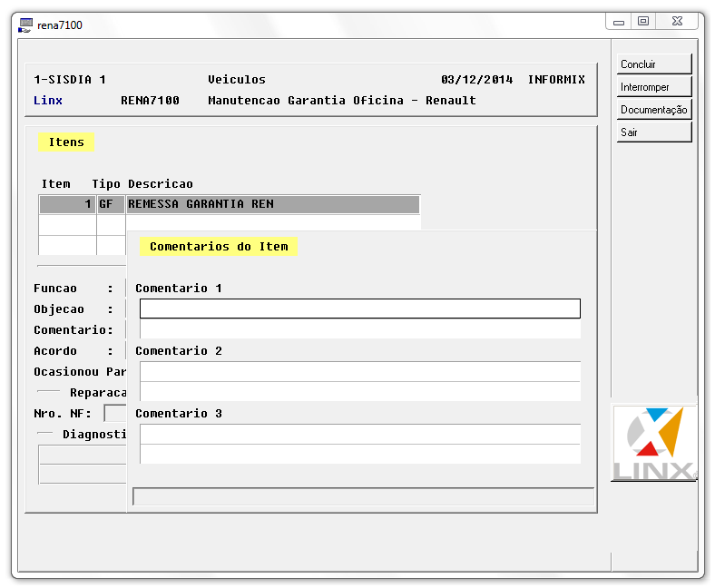Click the Interromper button
Viewport: 715px width, 588px height.
click(x=654, y=87)
